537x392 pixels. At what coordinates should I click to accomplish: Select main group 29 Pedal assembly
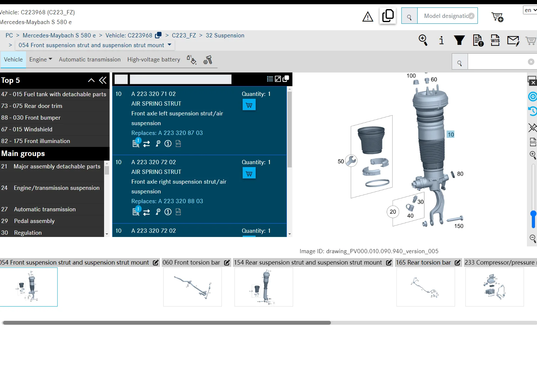pos(52,221)
